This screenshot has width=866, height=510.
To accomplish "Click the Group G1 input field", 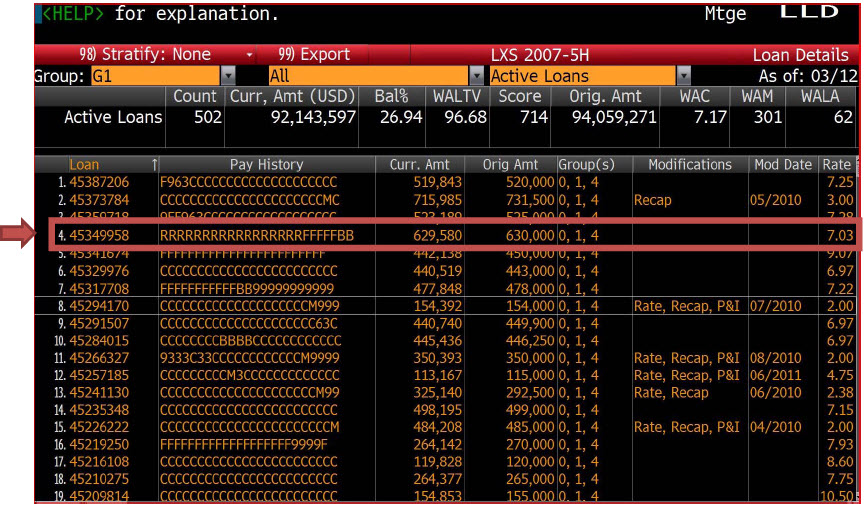I will [x=154, y=76].
